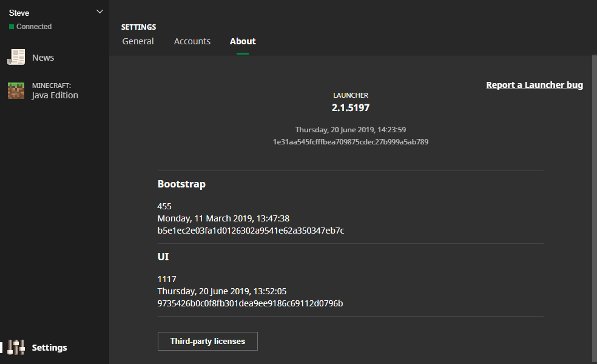Click the Bootstrap hash starting with b5e1ec
Viewport: 597px width, 364px height.
coord(251,231)
